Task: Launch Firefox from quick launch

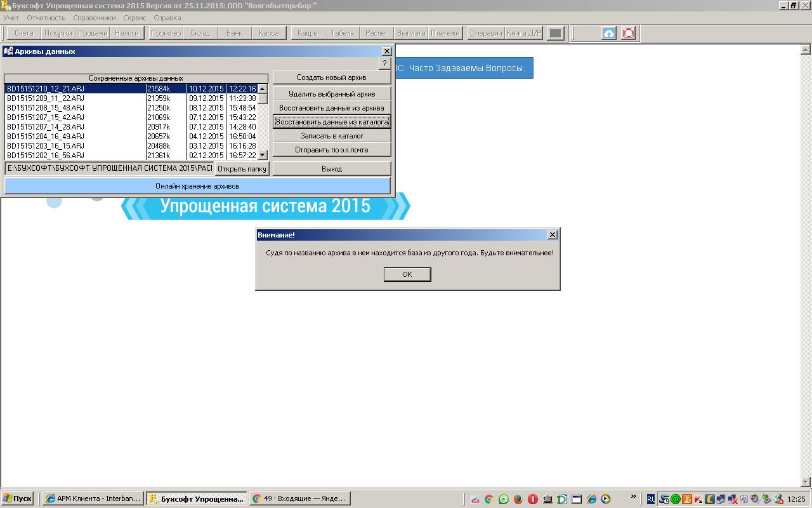Action: [518, 499]
